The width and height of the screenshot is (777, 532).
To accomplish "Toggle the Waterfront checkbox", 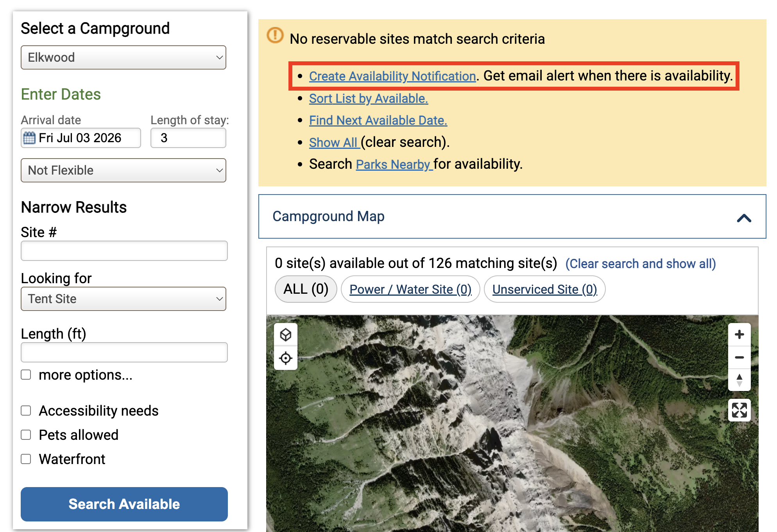I will click(x=26, y=459).
